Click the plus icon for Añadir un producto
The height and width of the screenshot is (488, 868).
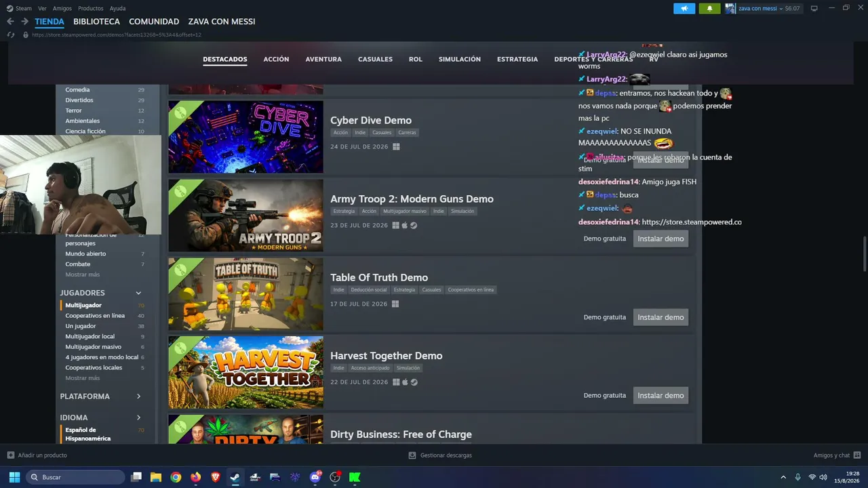pos(11,455)
